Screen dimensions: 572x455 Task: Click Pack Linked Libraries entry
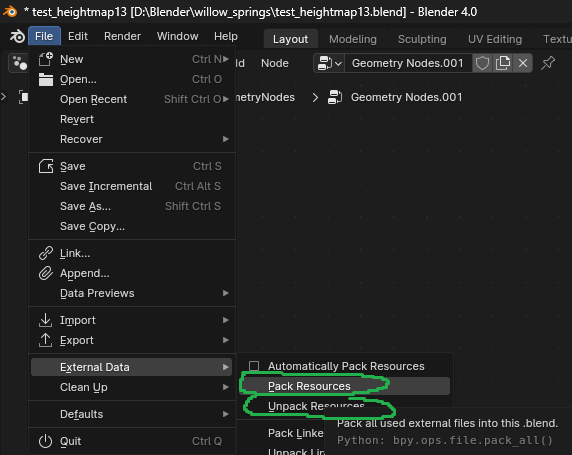[x=295, y=433]
